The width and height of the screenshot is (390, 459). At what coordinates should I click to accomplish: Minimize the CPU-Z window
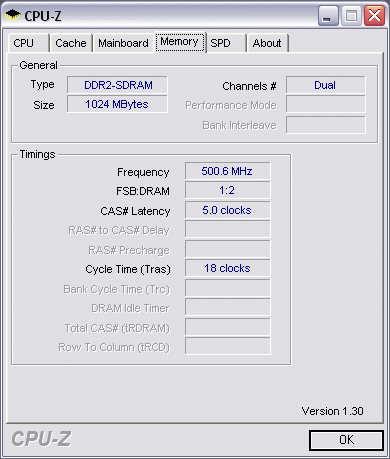click(x=328, y=16)
